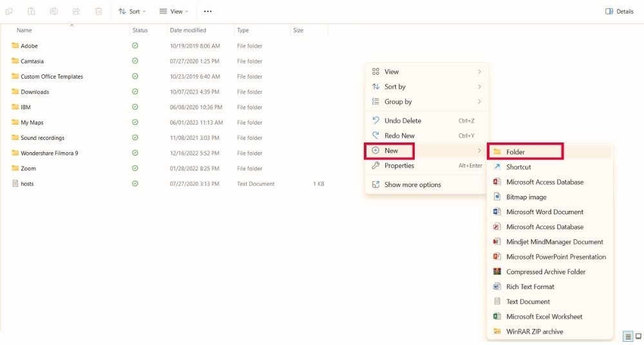Screen dimensions: 644x345
Task: Click the Date modified column header
Action: tap(188, 30)
